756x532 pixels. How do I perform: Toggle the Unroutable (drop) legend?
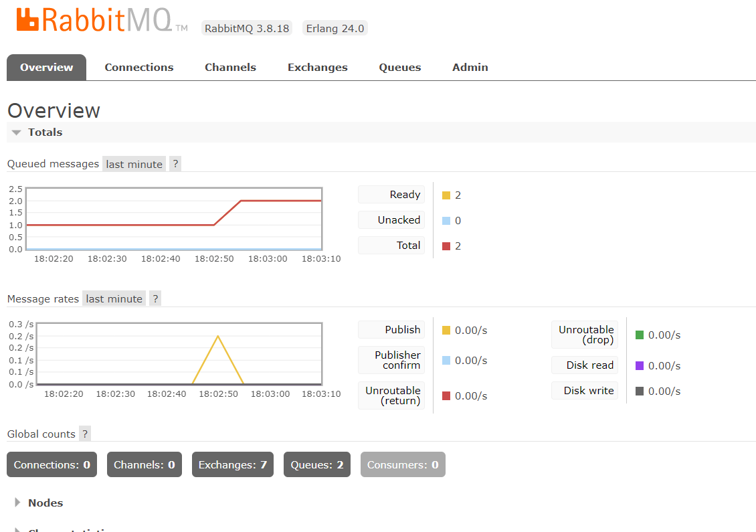click(x=584, y=335)
